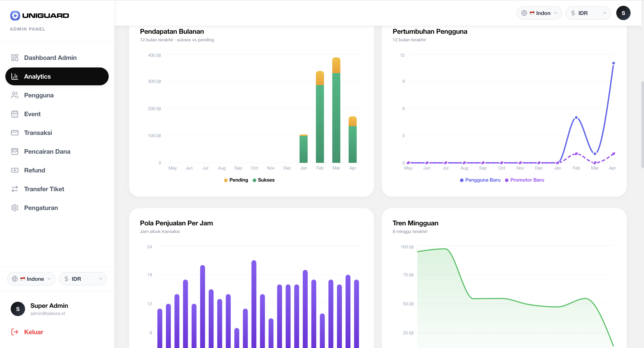Open the Super Admin profile entry

click(x=49, y=308)
